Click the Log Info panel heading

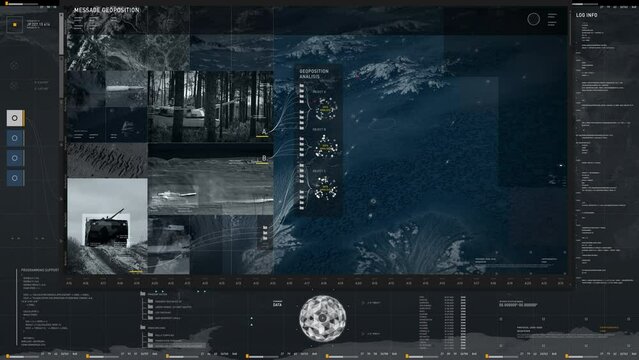(x=586, y=15)
